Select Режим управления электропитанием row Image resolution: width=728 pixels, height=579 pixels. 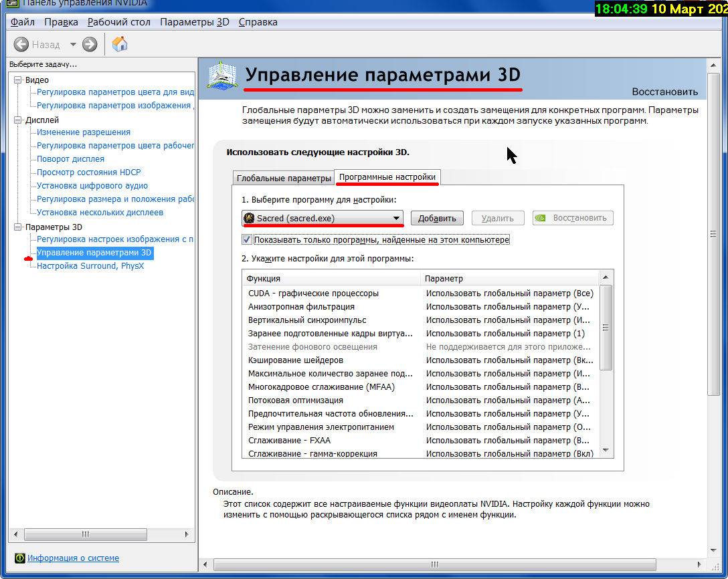tap(421, 427)
